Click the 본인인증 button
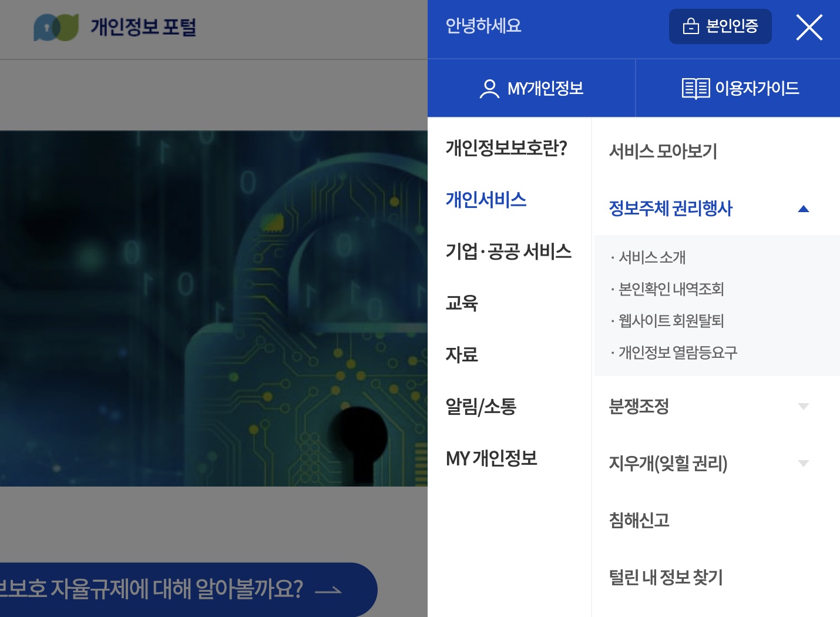The width and height of the screenshot is (840, 617). tap(720, 26)
